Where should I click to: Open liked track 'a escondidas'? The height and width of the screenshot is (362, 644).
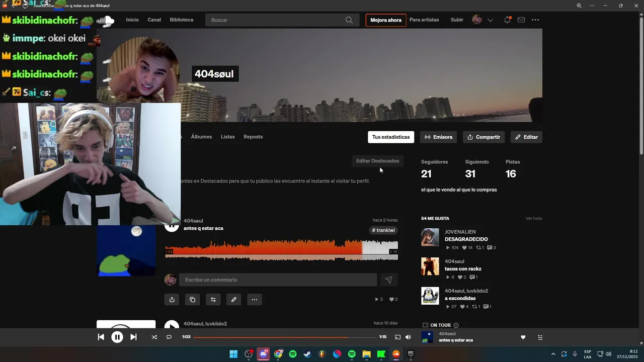coord(460,299)
